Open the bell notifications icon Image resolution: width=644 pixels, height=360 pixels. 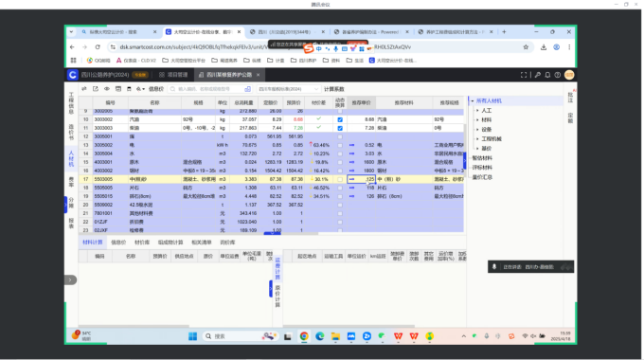pos(547,75)
